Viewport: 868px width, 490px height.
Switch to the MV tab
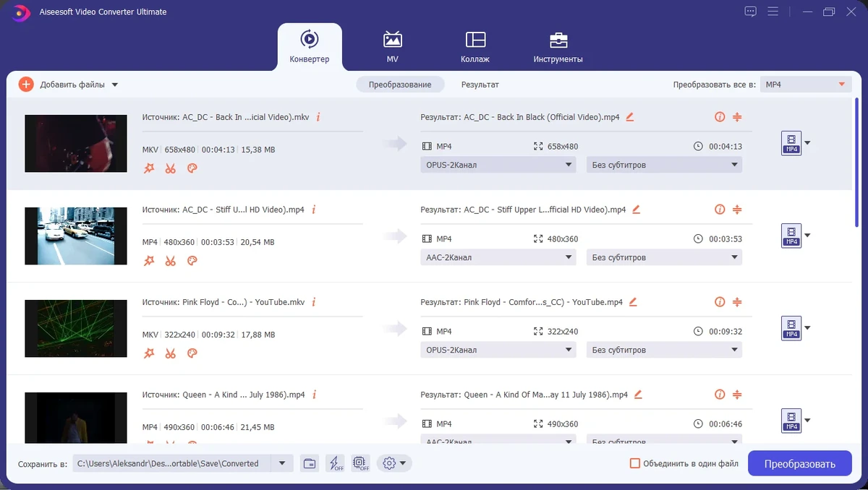393,47
